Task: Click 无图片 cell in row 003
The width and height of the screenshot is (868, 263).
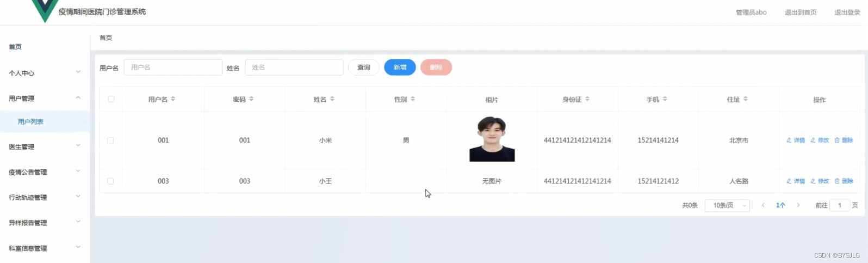Action: pos(492,181)
